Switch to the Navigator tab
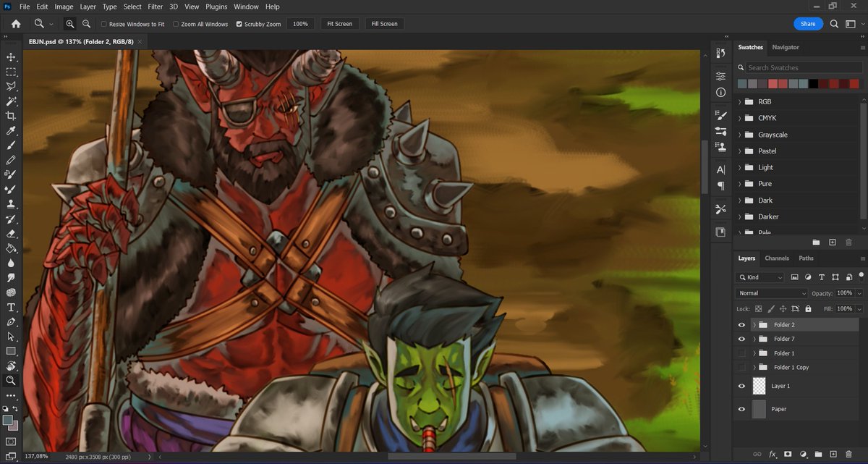The height and width of the screenshot is (464, 868). tap(786, 47)
